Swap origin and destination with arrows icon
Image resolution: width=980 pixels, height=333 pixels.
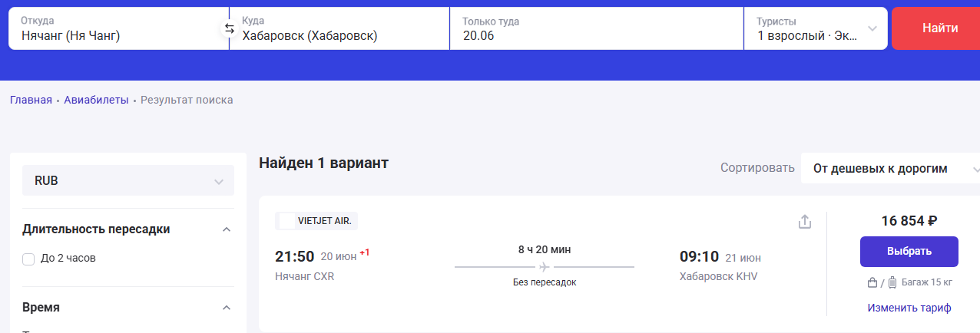click(x=229, y=28)
